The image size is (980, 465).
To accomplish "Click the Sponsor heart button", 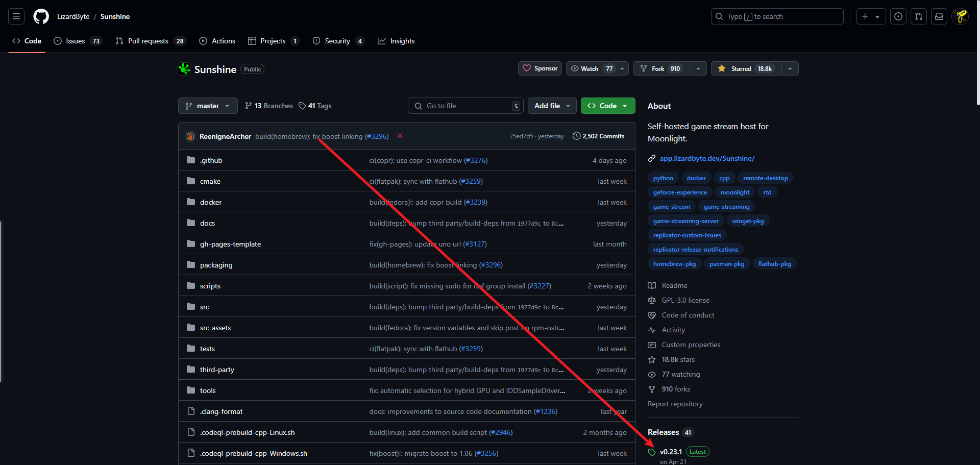I will click(540, 68).
